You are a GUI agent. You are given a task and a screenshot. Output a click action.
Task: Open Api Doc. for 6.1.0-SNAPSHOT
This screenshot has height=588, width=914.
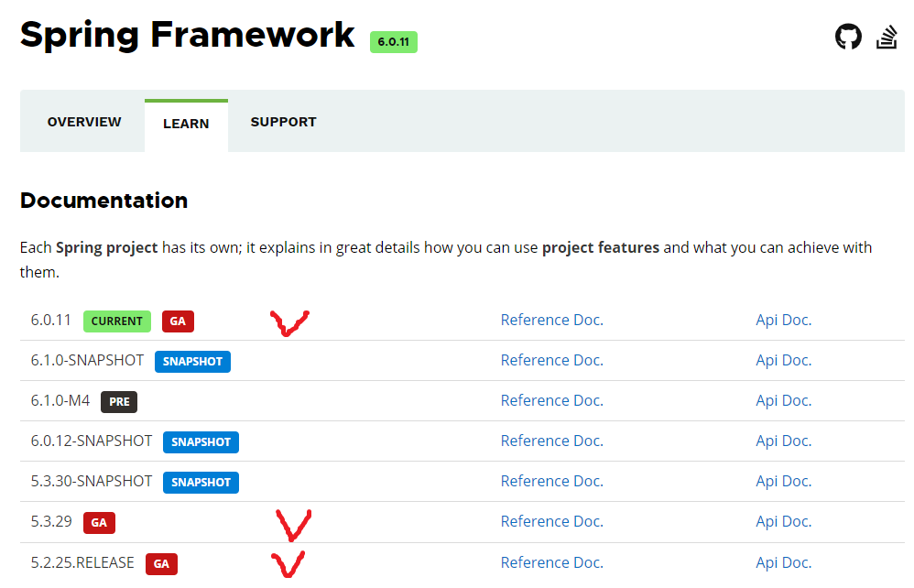click(x=783, y=360)
